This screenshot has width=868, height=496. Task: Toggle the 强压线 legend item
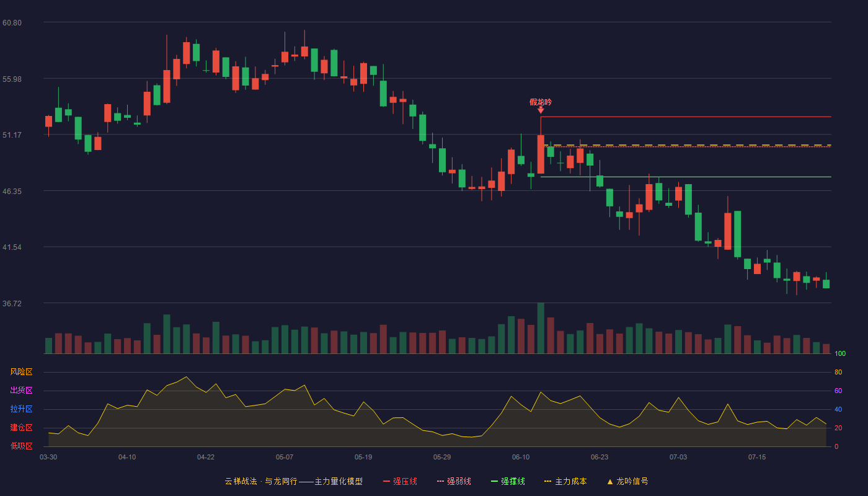pyautogui.click(x=400, y=481)
